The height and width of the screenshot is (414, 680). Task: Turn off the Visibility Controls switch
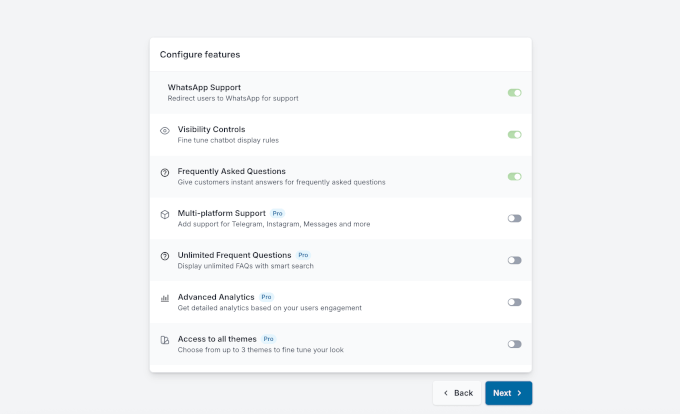point(514,134)
